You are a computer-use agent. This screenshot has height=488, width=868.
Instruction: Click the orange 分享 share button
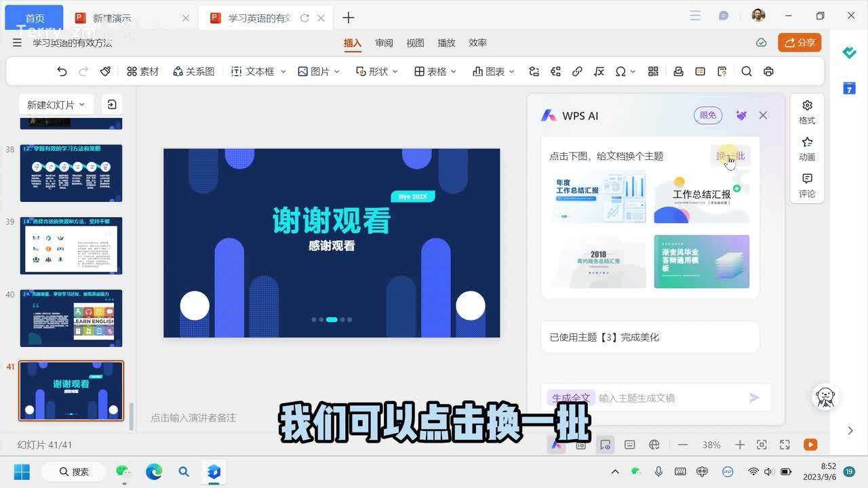tap(800, 43)
